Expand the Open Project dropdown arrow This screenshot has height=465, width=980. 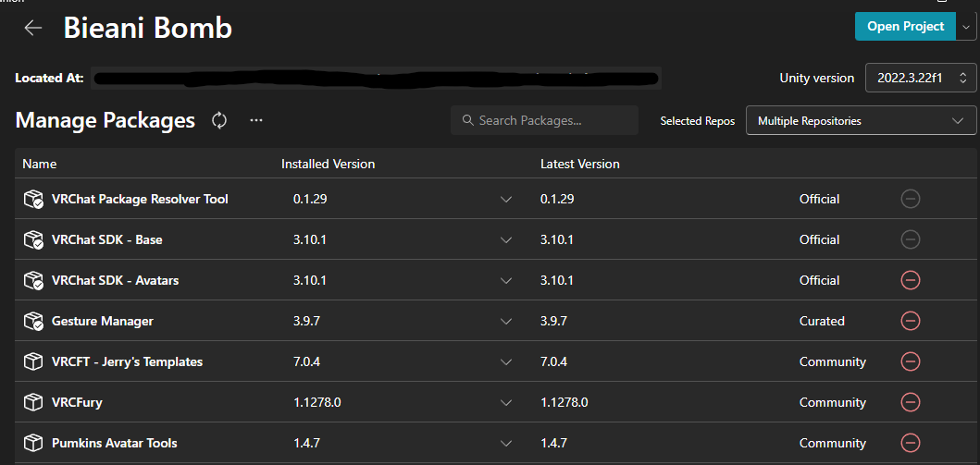(968, 27)
